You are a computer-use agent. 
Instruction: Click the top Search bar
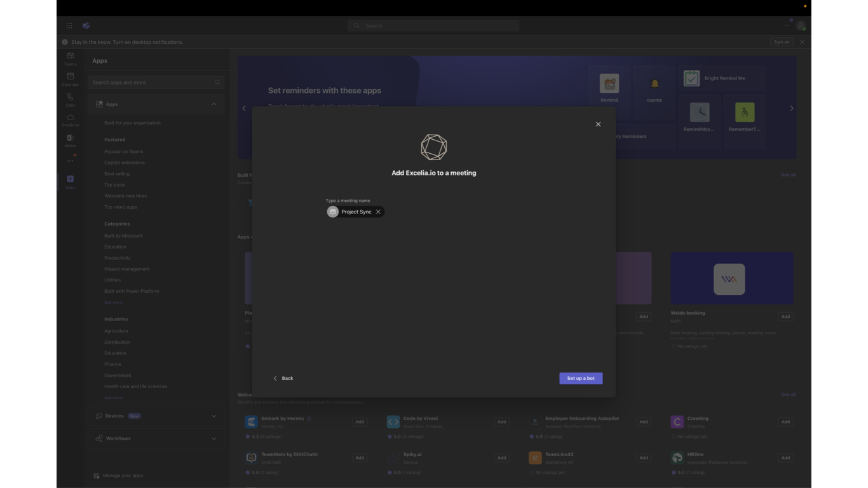(433, 25)
